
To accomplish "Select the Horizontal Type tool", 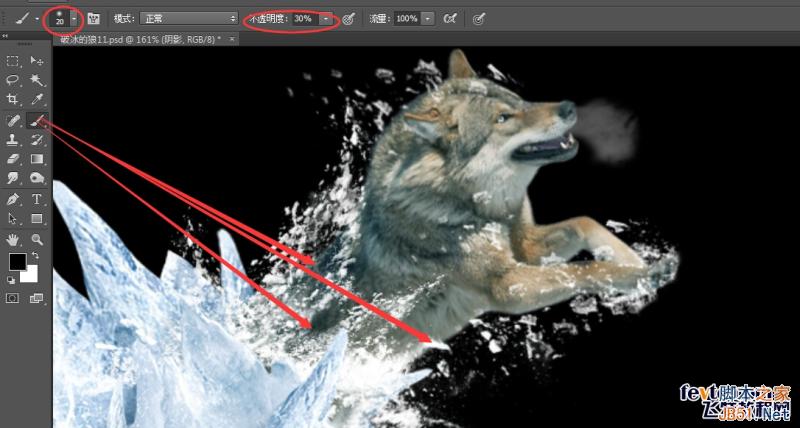I will 37,199.
